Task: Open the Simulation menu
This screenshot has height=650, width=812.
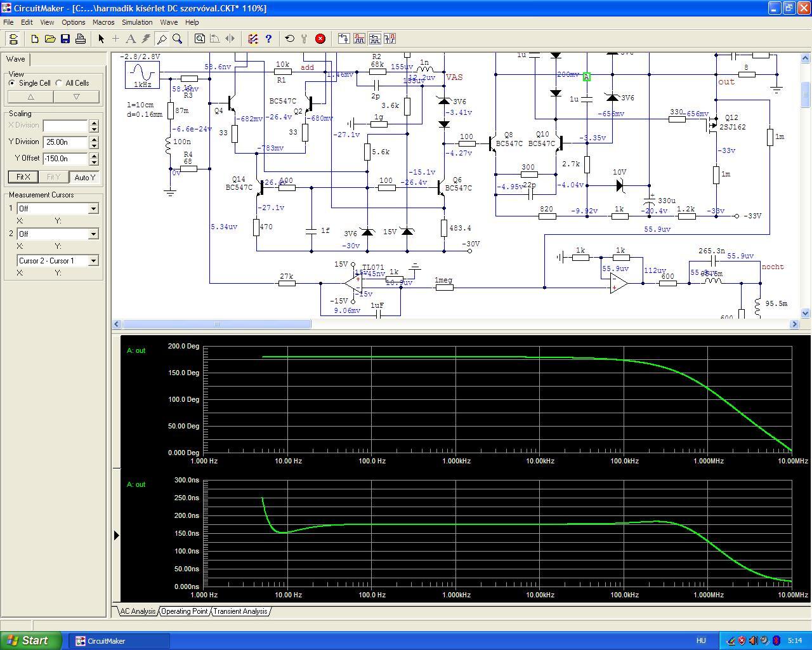Action: 136,22
